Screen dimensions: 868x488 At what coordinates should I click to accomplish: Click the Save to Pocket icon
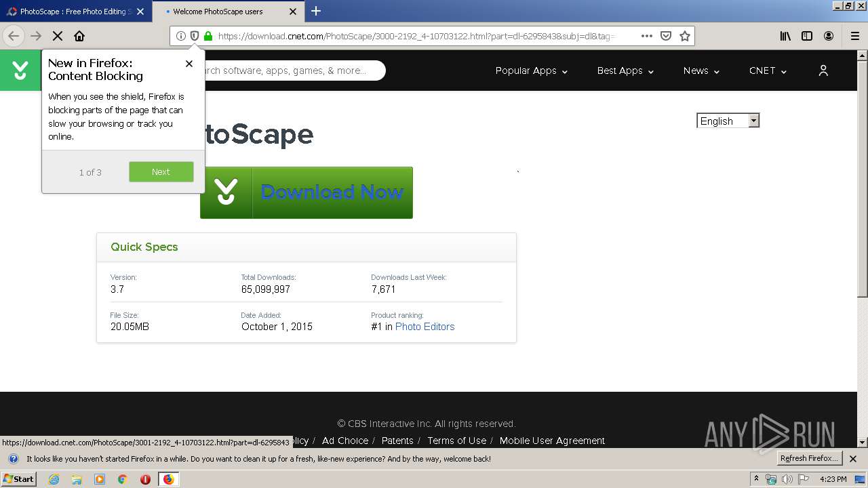tap(666, 36)
